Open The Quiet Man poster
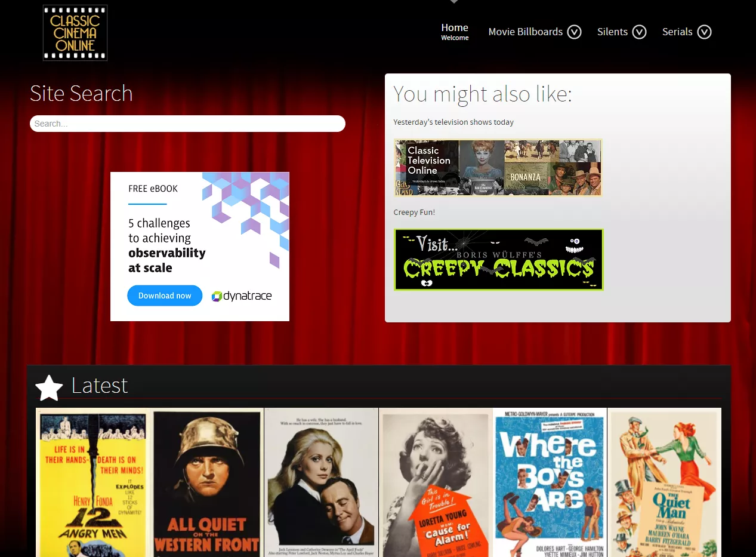Image resolution: width=756 pixels, height=557 pixels. pos(664,482)
